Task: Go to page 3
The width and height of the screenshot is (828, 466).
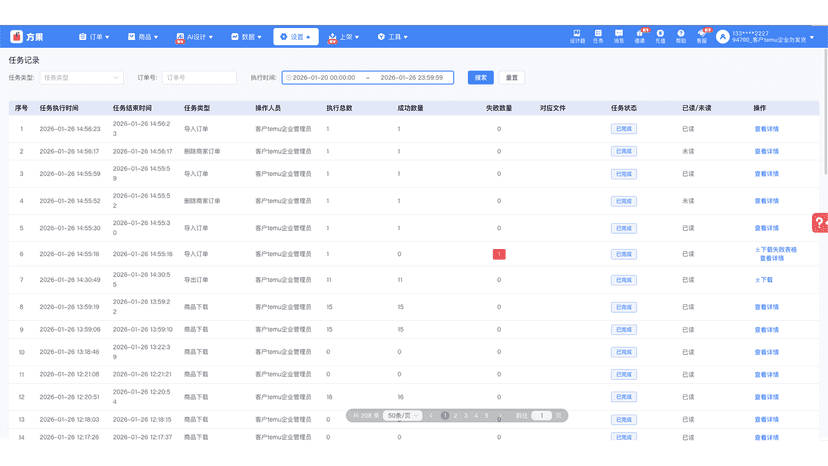Action: tap(466, 416)
